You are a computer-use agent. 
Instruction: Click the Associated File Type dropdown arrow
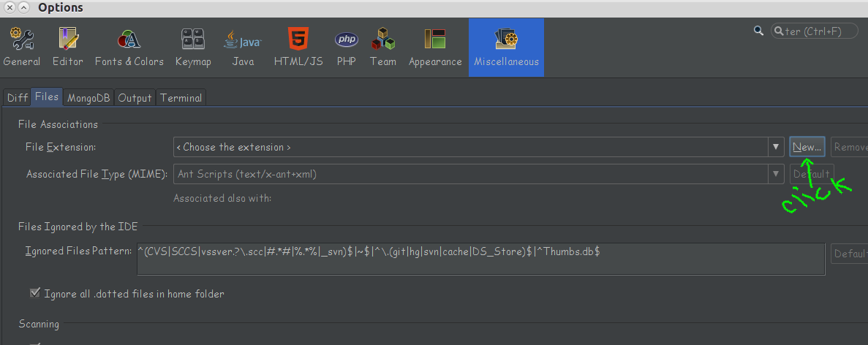pyautogui.click(x=776, y=174)
